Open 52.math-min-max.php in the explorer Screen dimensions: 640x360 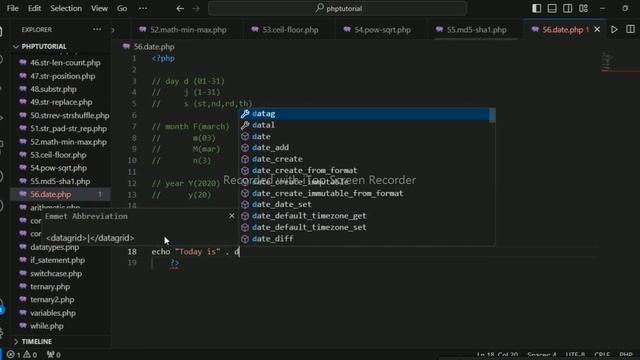pos(68,142)
